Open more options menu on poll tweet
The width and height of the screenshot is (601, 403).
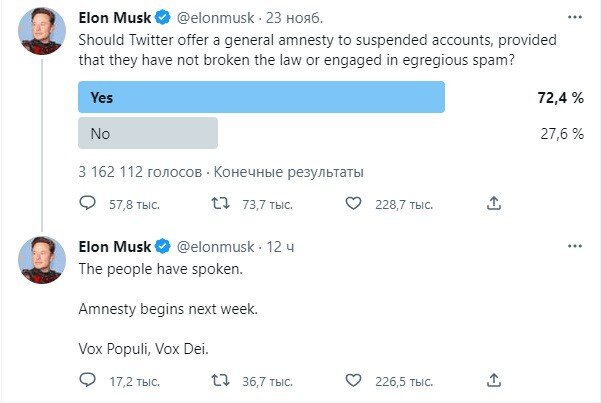575,18
